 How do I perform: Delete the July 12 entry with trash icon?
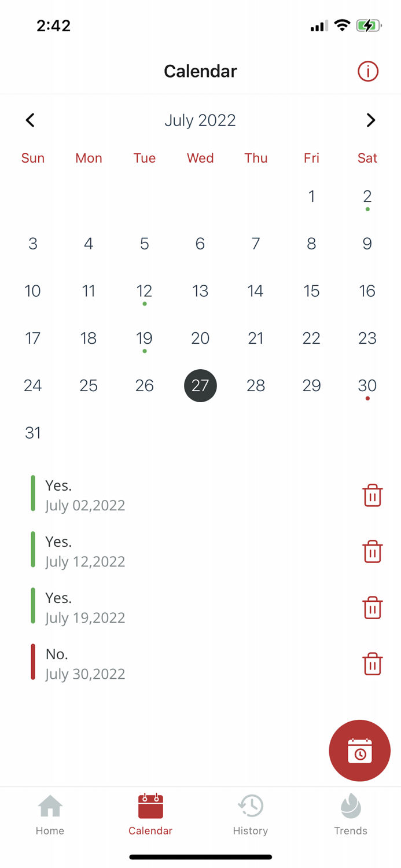point(372,551)
